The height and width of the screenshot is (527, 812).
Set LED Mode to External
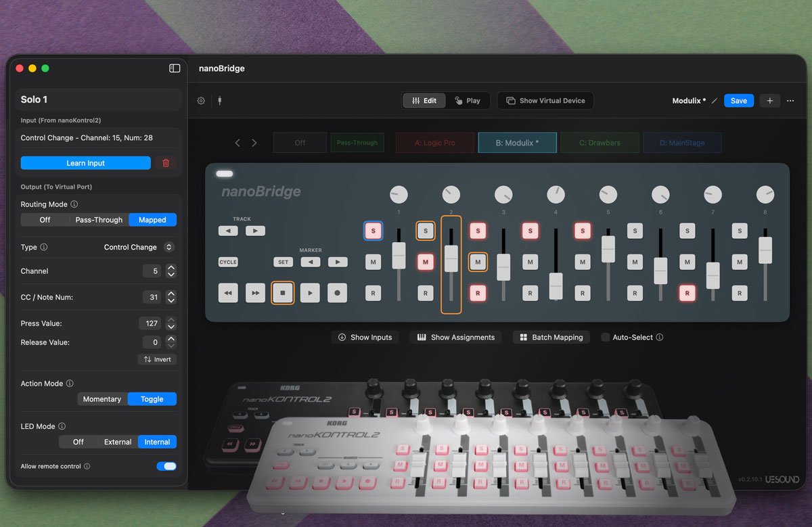click(118, 442)
